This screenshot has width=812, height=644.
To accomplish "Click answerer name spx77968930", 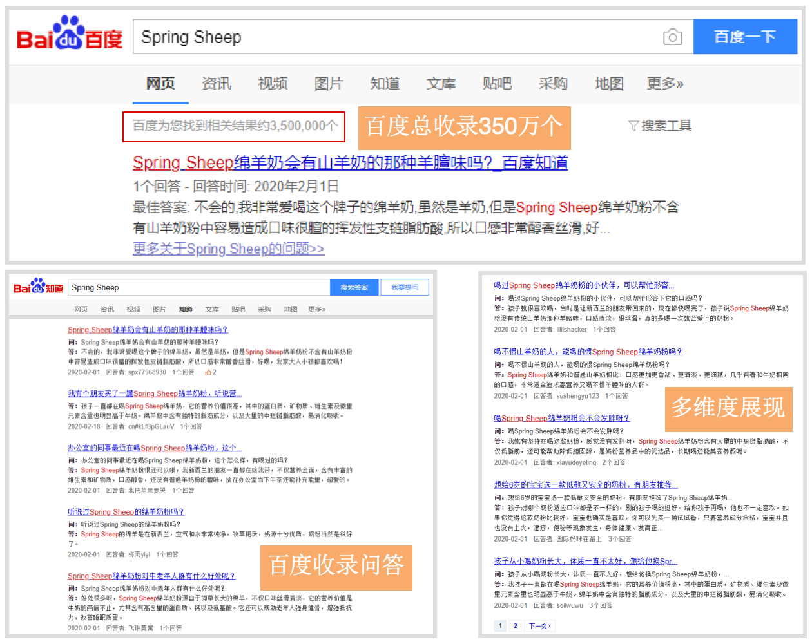I will coord(147,372).
